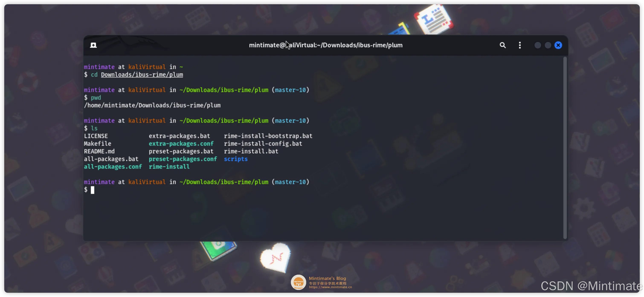This screenshot has height=297, width=644.
Task: Click preset-packages.conf in listing
Action: (x=183, y=159)
